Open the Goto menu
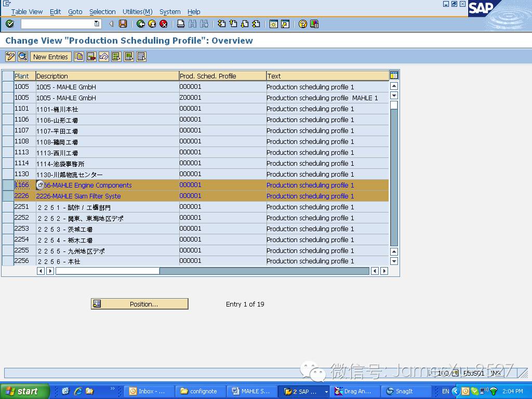Screen dimensions: 532x399 point(75,11)
